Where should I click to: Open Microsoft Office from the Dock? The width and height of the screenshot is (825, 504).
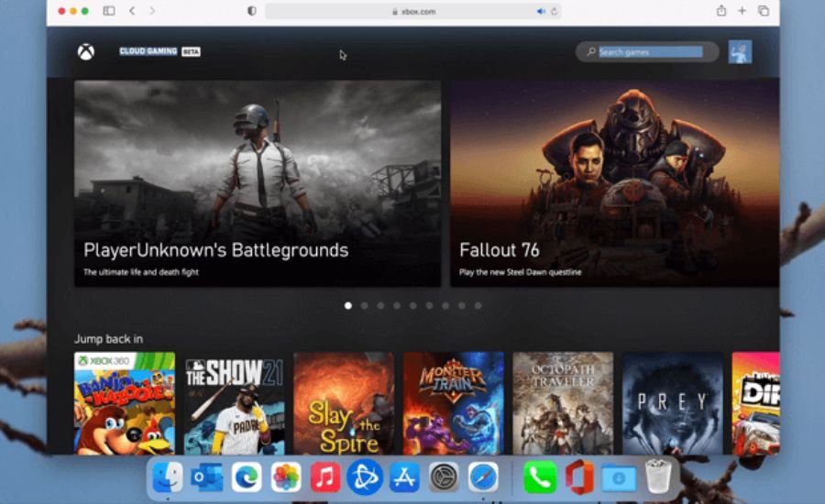579,477
